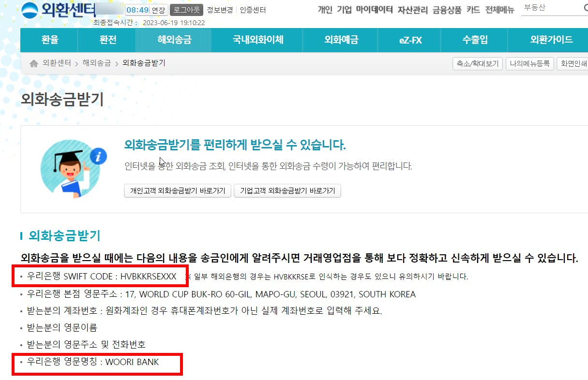
Task: Click the 로그아웃 button
Action: tap(186, 10)
